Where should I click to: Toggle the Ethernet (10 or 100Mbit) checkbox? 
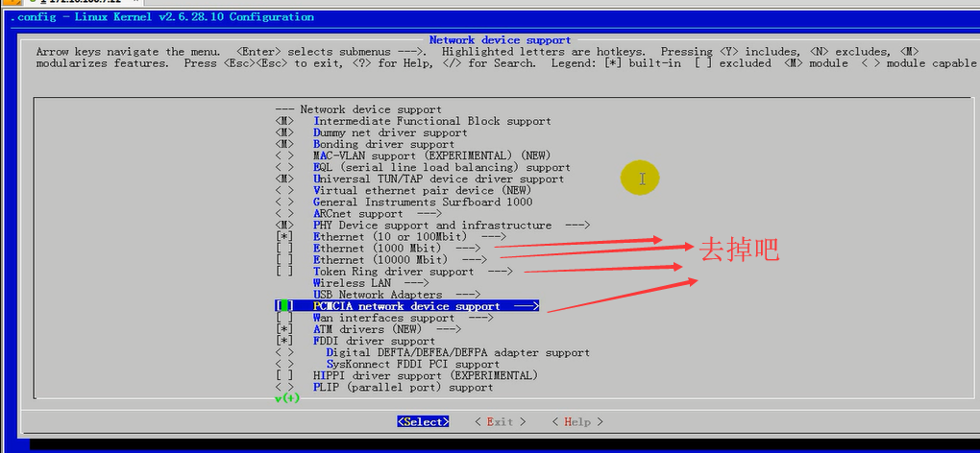point(284,236)
